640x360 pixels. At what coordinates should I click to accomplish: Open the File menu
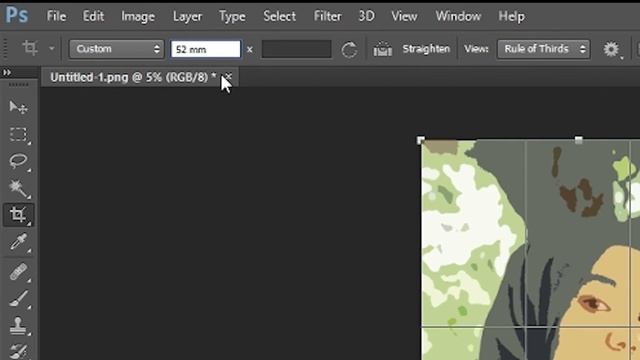pos(56,16)
